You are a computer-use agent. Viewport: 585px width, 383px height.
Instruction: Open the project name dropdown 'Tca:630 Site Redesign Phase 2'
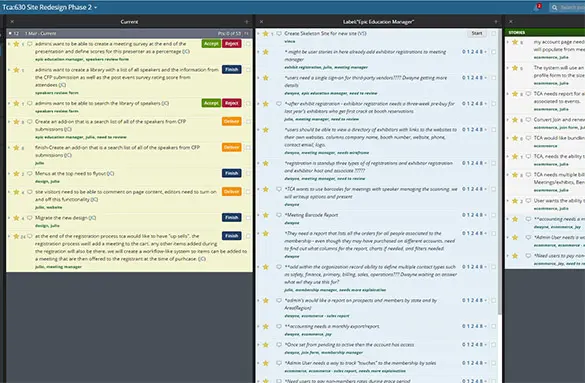(50, 7)
